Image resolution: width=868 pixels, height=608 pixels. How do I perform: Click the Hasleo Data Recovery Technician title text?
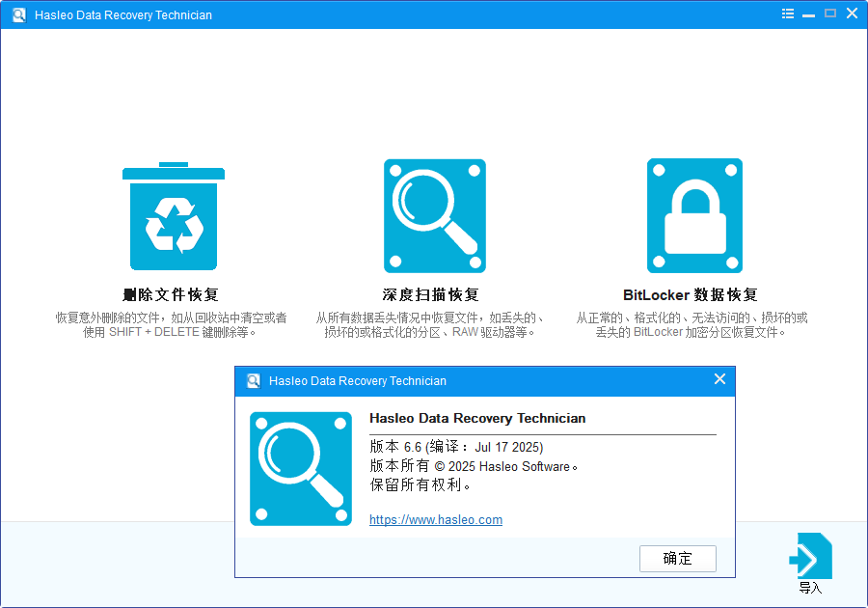pyautogui.click(x=477, y=418)
